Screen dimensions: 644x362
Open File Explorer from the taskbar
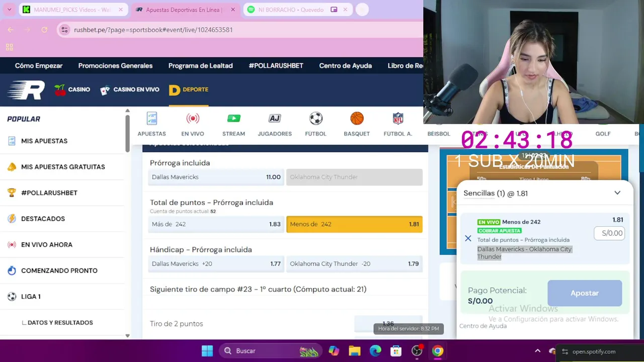tap(355, 351)
